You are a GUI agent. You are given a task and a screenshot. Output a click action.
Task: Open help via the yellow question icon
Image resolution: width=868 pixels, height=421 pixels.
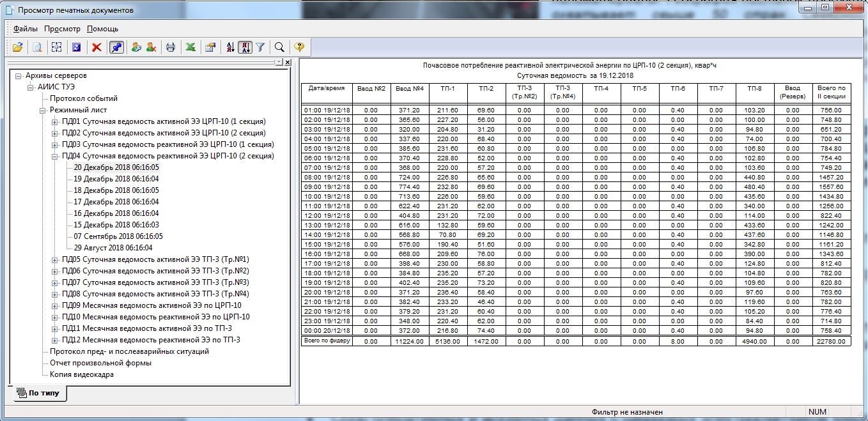click(x=298, y=47)
